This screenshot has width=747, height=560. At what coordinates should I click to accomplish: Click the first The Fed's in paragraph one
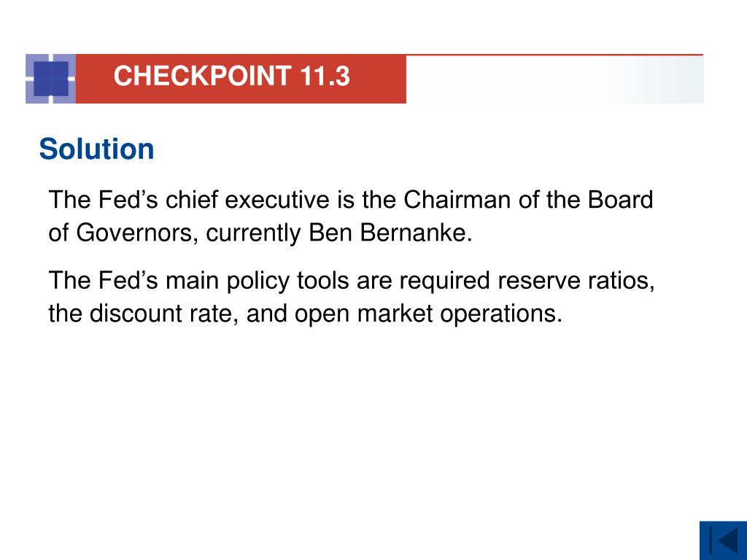click(x=104, y=200)
